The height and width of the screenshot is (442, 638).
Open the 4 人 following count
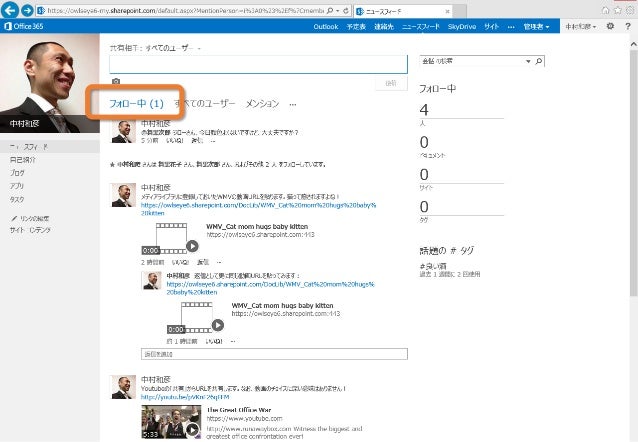(424, 110)
